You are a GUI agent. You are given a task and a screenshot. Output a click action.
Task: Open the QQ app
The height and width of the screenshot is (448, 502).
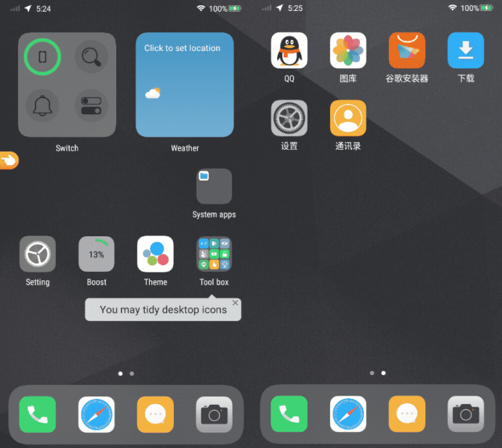[289, 50]
